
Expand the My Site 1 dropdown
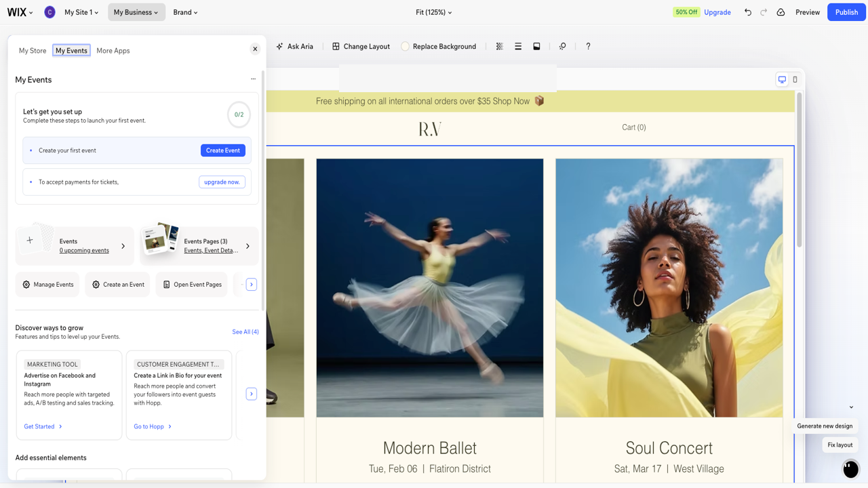click(x=81, y=12)
